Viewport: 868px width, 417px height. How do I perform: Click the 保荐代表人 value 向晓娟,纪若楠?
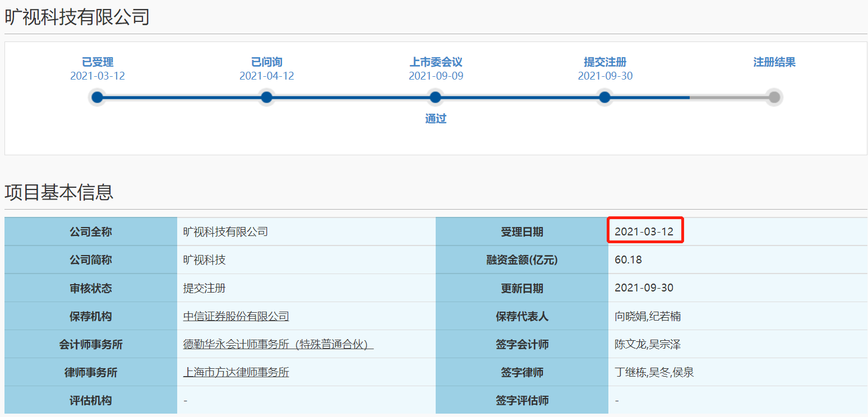pos(648,317)
